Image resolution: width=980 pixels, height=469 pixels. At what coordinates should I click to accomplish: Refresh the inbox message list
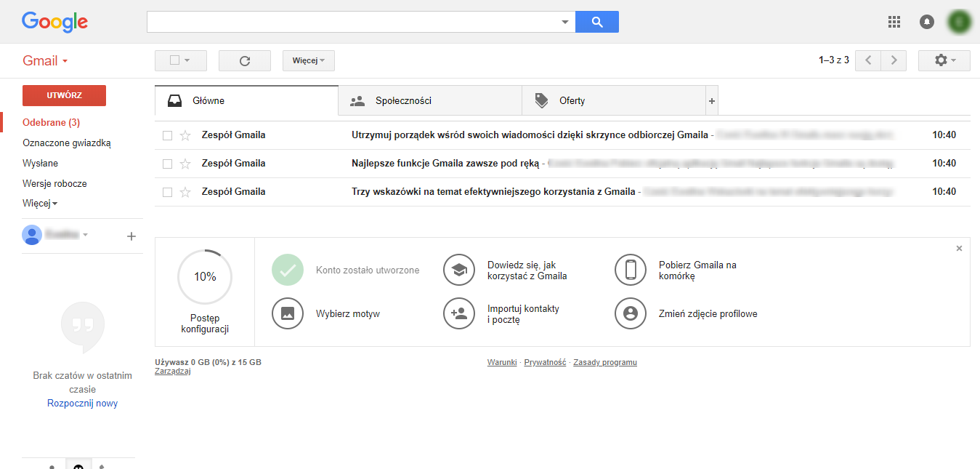245,60
